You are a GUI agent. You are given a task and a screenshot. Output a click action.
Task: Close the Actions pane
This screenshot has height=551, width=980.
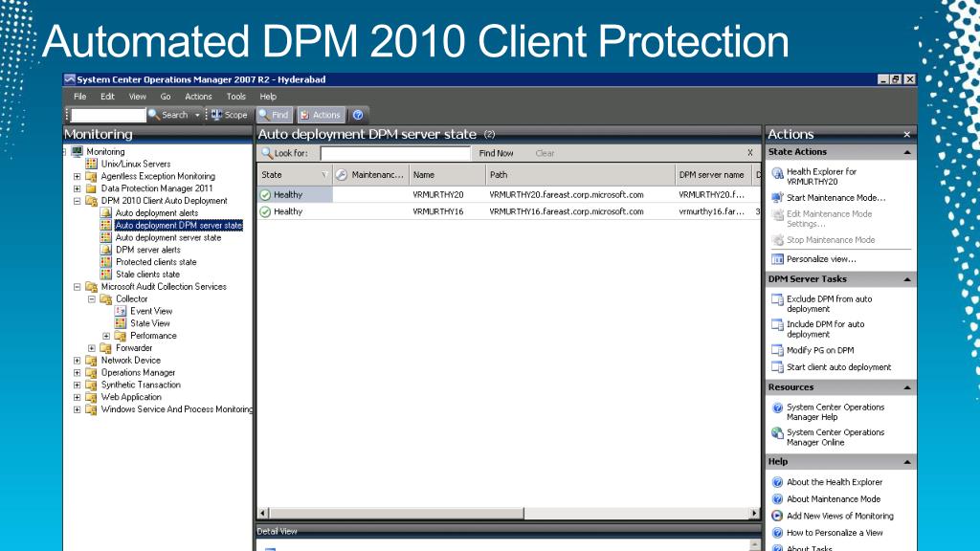[x=907, y=134]
